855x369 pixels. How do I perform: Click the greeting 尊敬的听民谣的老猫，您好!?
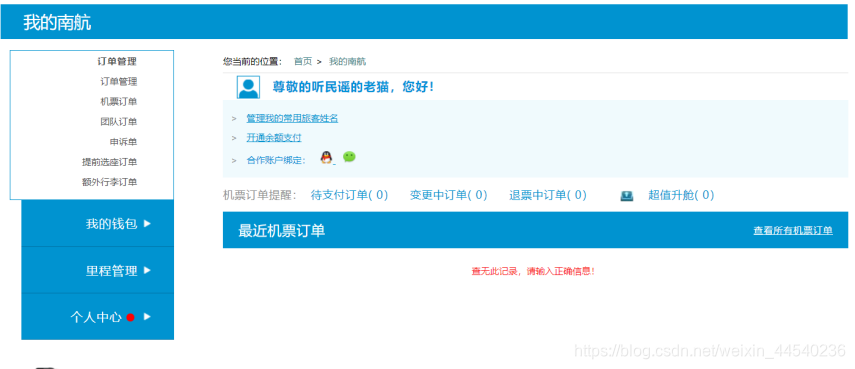click(353, 87)
